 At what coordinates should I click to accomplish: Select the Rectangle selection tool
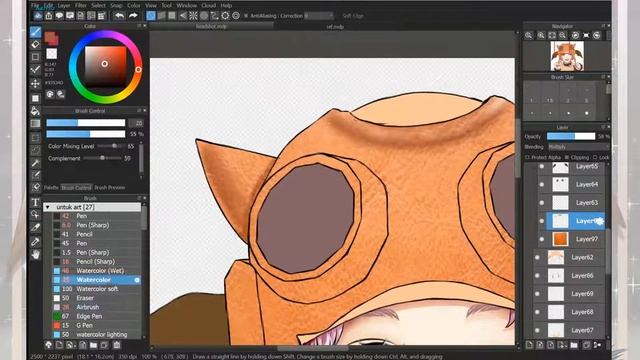coord(36,138)
